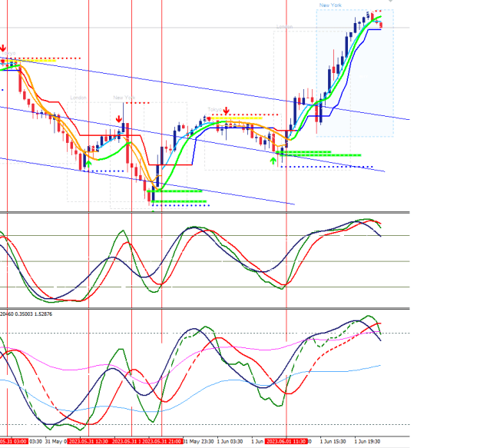Click the Tokyo label next to the yellow line
This screenshot has width=480, height=448.
[x=214, y=109]
